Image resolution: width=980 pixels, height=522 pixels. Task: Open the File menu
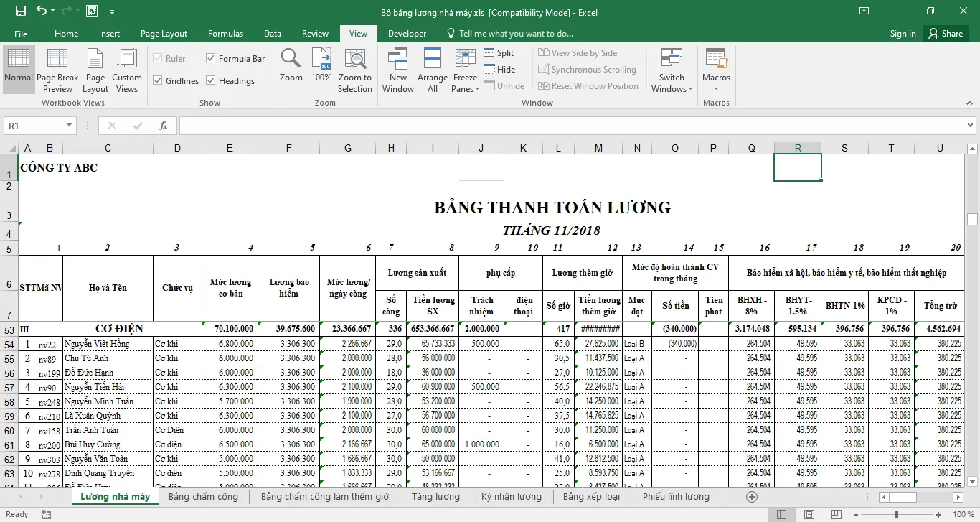21,34
